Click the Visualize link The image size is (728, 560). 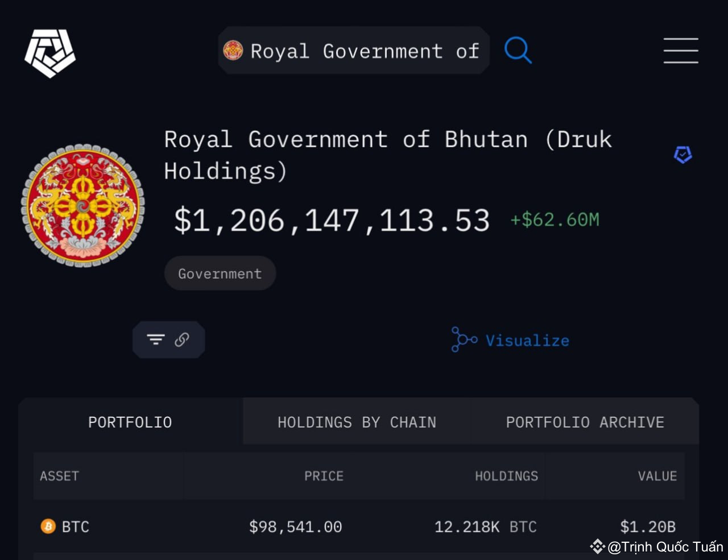[x=527, y=340]
